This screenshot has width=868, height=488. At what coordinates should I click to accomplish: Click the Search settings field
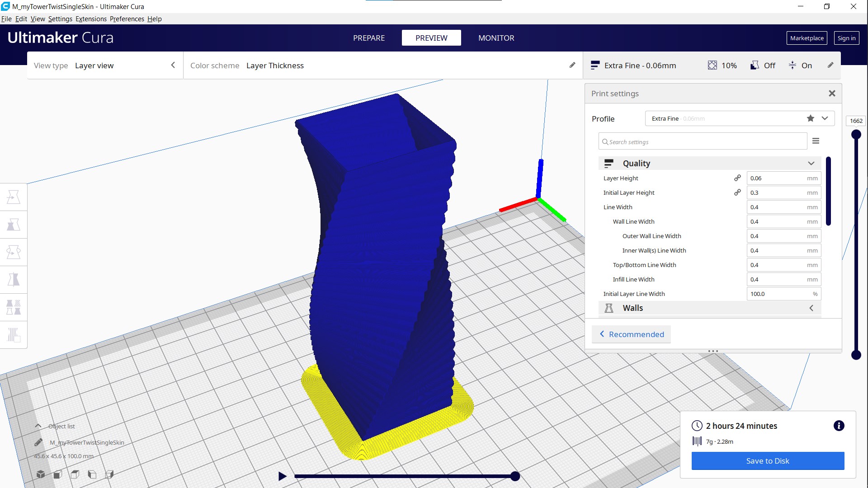[703, 141]
